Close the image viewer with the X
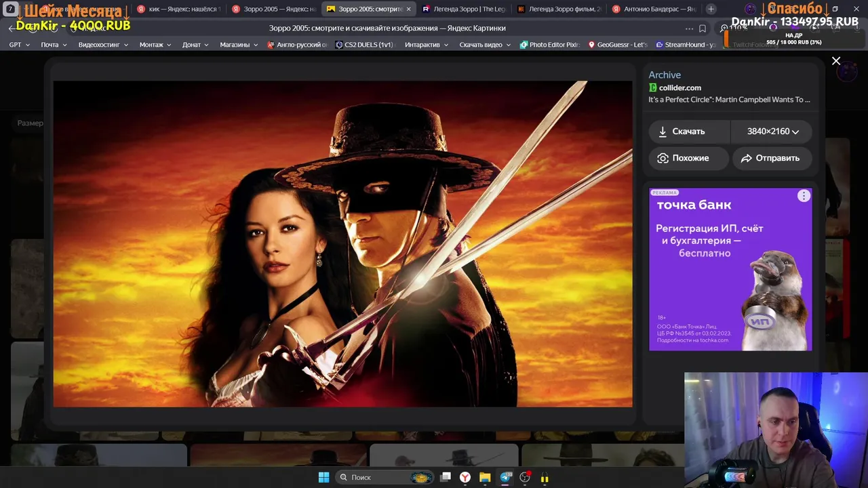Viewport: 868px width, 488px height. click(836, 61)
